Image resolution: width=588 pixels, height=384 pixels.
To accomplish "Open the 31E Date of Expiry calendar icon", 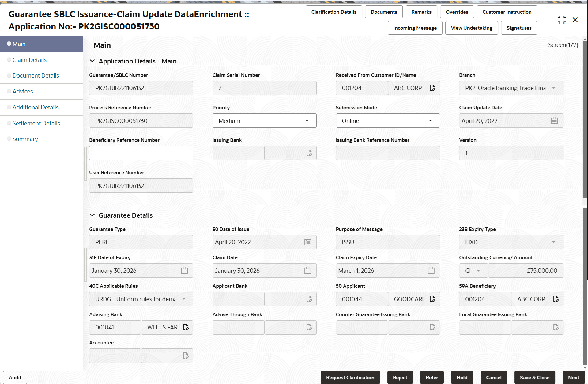I will 184,271.
